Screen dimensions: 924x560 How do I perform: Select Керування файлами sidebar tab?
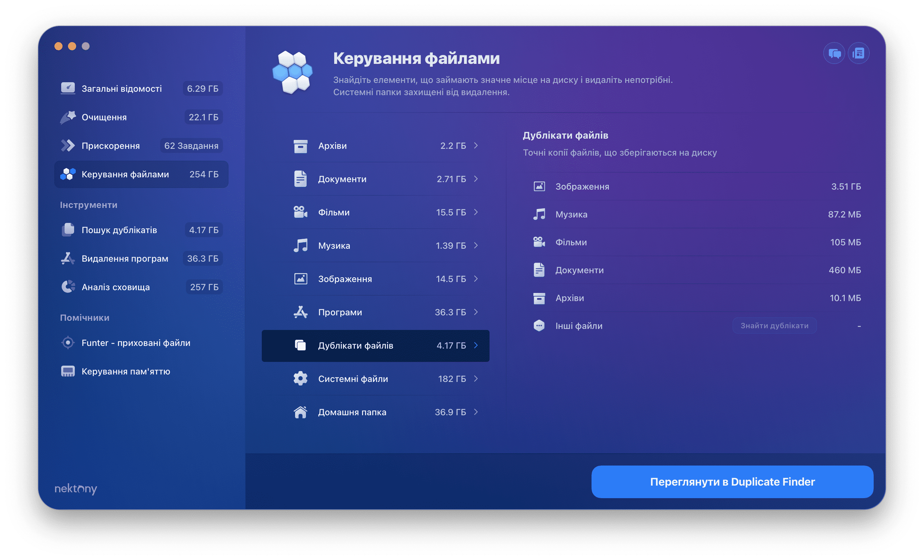point(139,174)
